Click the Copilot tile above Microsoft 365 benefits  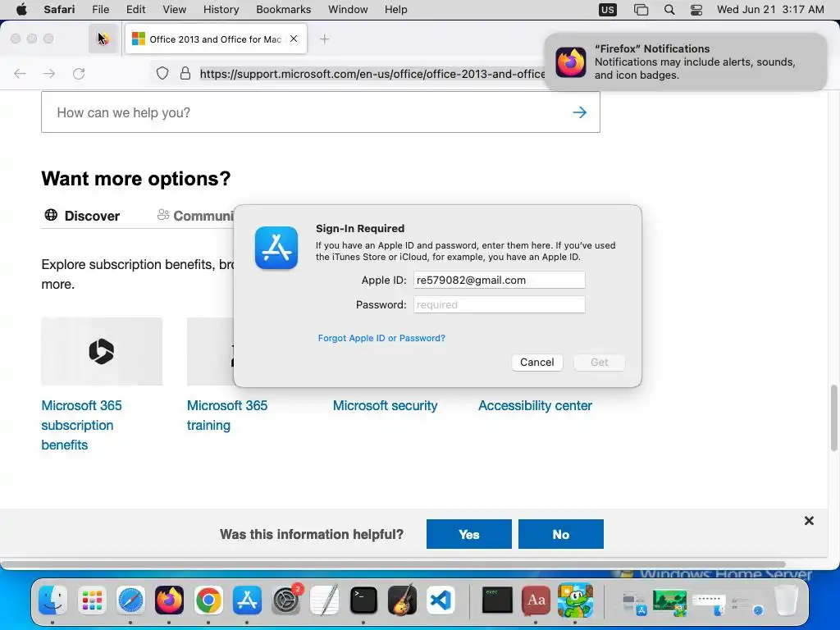pos(102,351)
